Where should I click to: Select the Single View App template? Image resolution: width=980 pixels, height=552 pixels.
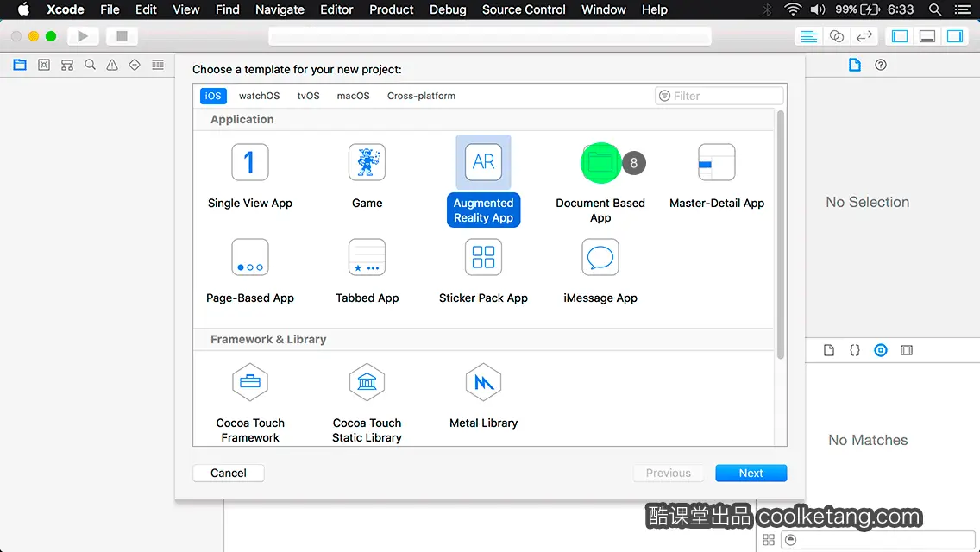pyautogui.click(x=250, y=176)
